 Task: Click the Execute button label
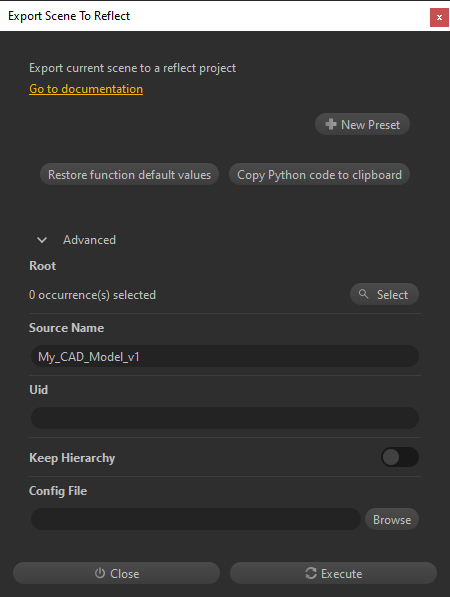341,573
